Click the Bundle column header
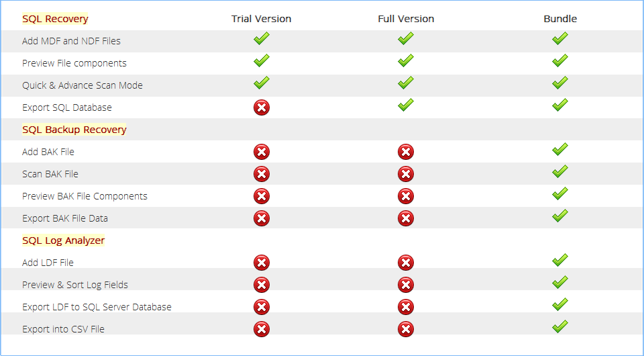This screenshot has height=356, width=644. [x=560, y=19]
